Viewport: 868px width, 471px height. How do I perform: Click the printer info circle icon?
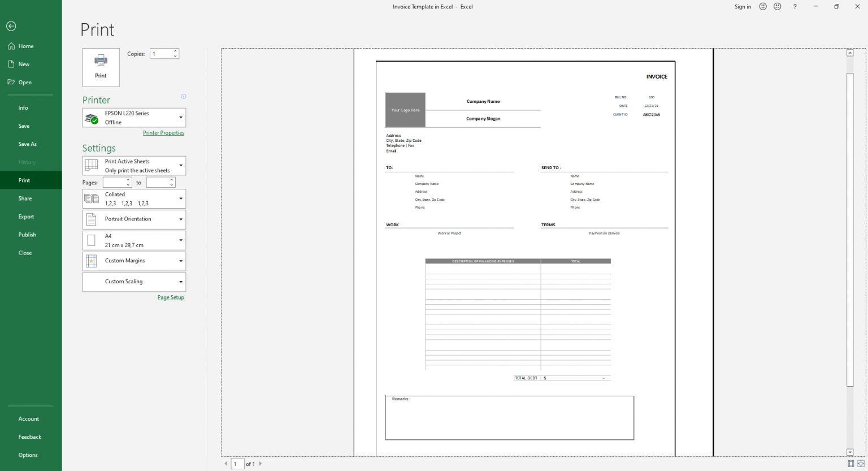(183, 96)
